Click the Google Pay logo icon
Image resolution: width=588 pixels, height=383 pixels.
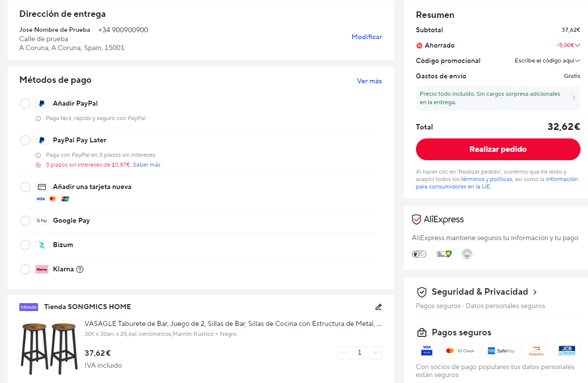click(42, 221)
